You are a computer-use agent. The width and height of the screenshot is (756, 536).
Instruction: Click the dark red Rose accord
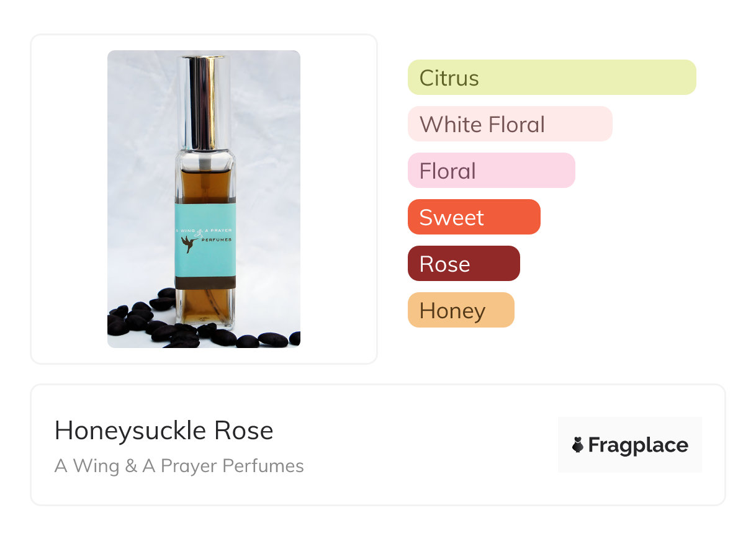(463, 264)
